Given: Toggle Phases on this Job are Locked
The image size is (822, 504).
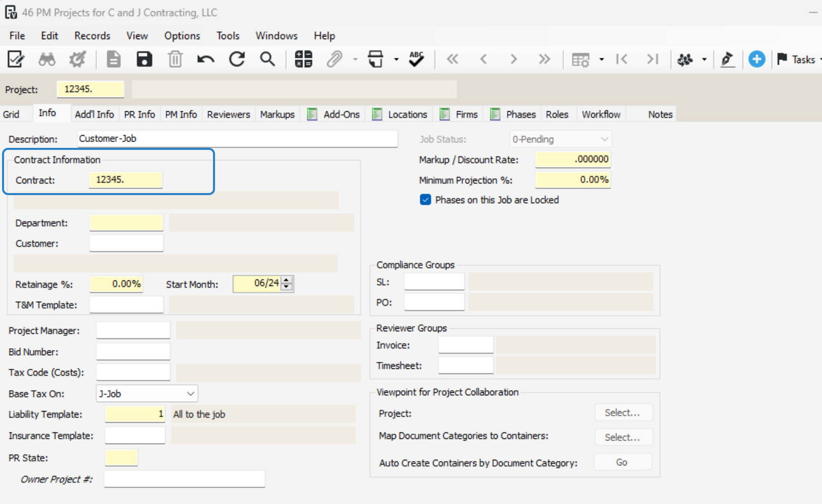Looking at the screenshot, I should 425,200.
